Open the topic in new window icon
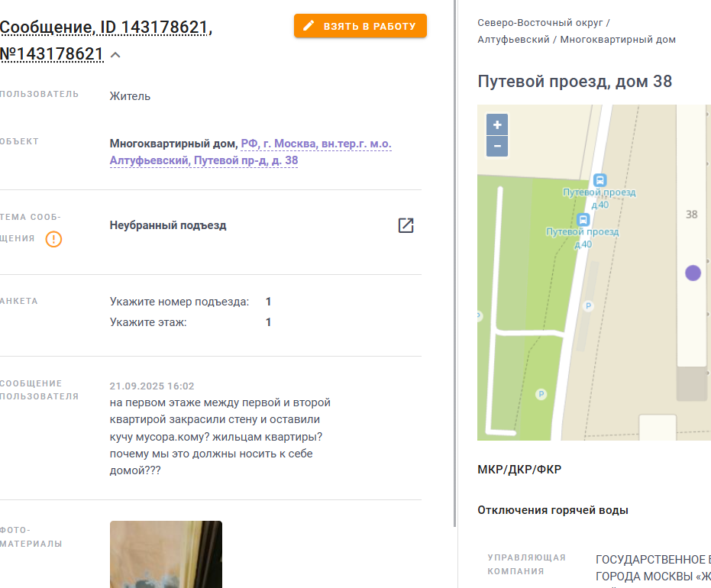The image size is (711, 588). (406, 225)
